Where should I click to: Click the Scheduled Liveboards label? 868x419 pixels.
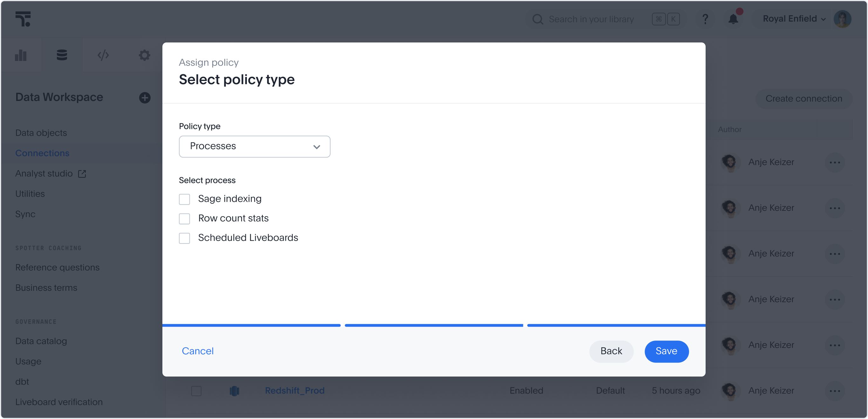click(248, 238)
